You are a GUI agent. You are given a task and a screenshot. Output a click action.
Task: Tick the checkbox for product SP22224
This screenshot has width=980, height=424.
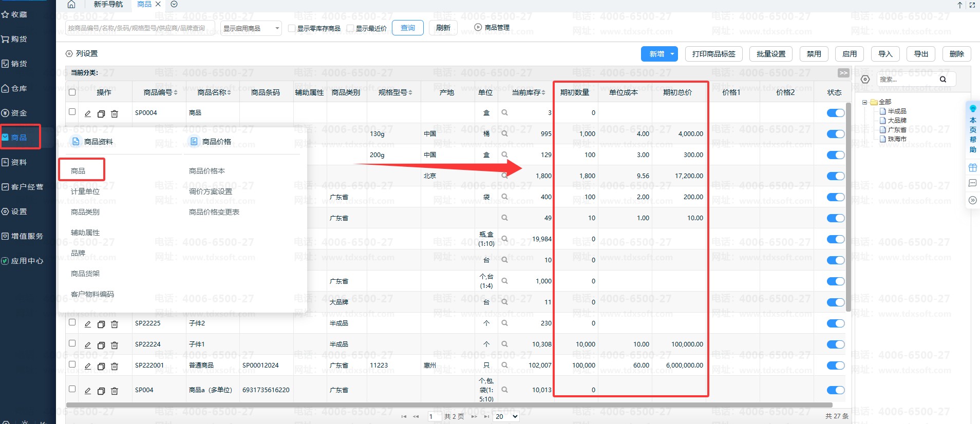point(72,343)
